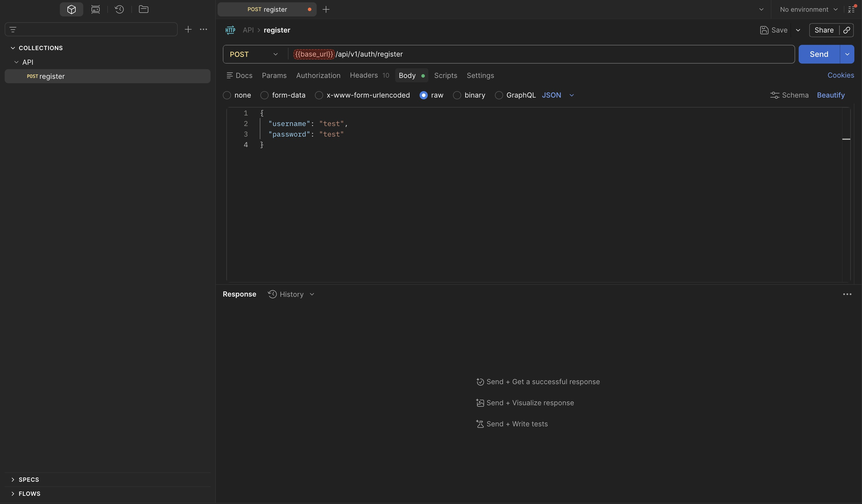Viewport: 862px width, 504px height.
Task: Click the Send button
Action: point(819,55)
